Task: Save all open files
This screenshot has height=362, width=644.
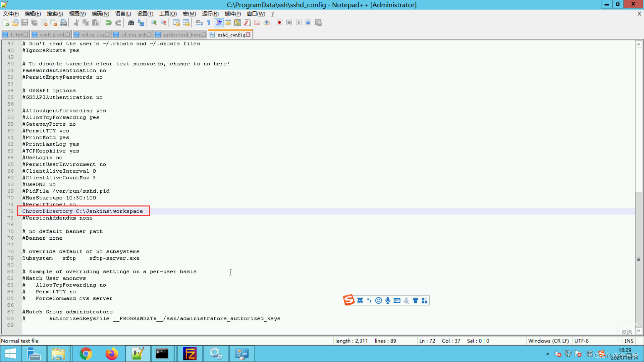Action: coord(34,22)
